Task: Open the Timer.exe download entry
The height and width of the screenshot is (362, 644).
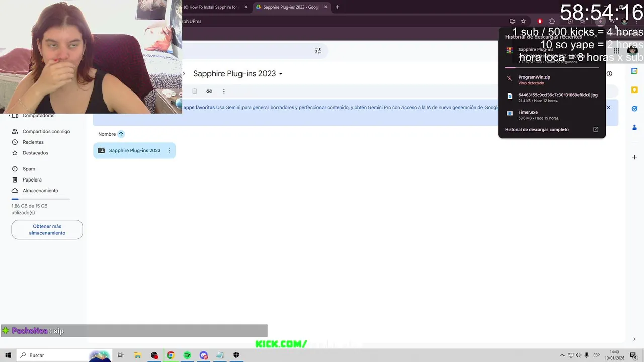Action: coord(552,115)
